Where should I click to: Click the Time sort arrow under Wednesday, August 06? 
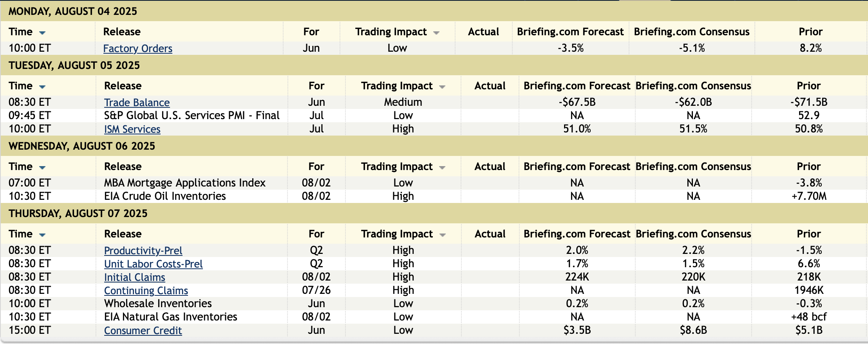[x=42, y=168]
